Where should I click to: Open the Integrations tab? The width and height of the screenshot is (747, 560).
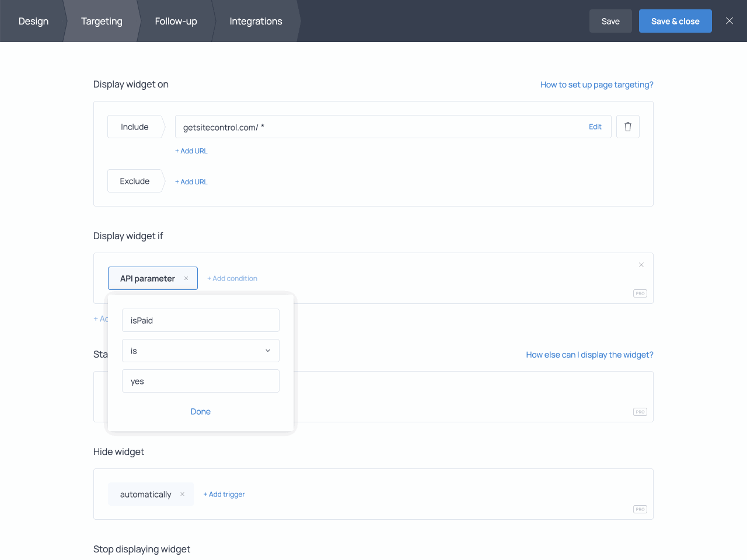point(256,21)
